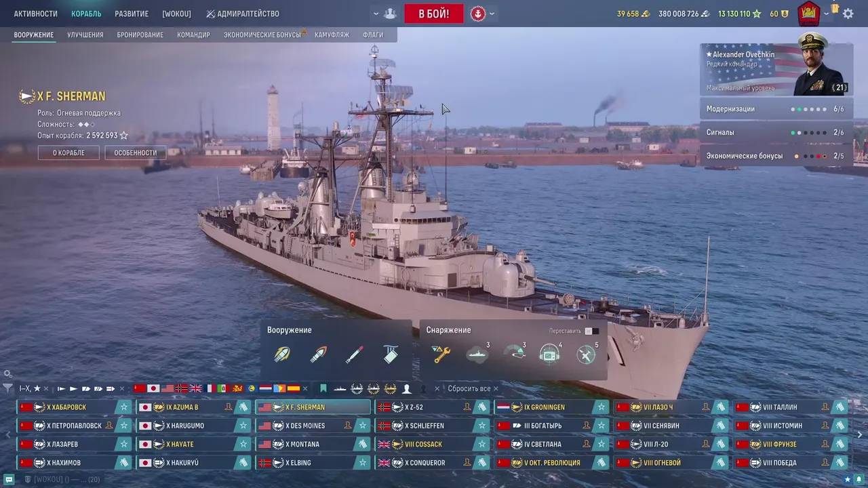Switch to the Бронирование tab
This screenshot has width=868, height=488.
tap(140, 35)
